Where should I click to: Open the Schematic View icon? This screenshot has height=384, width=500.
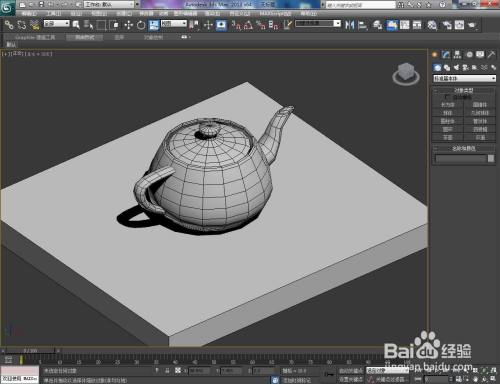click(417, 25)
